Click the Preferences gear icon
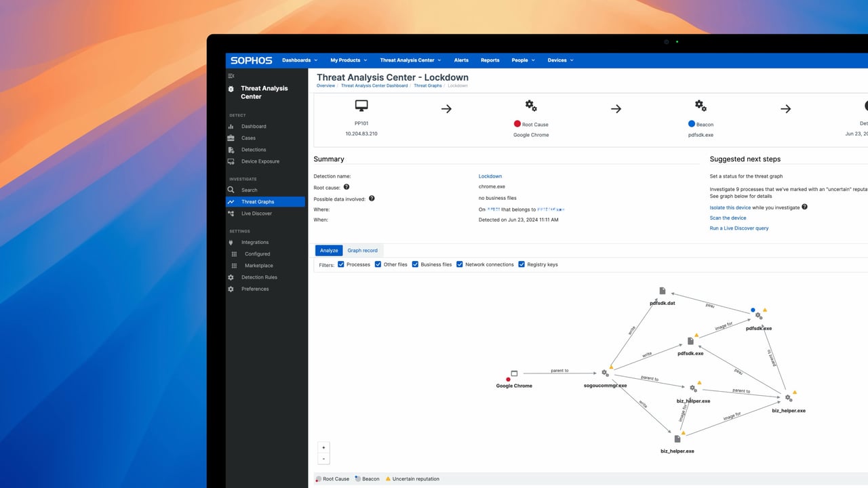Screen dimensions: 868x488 231,289
